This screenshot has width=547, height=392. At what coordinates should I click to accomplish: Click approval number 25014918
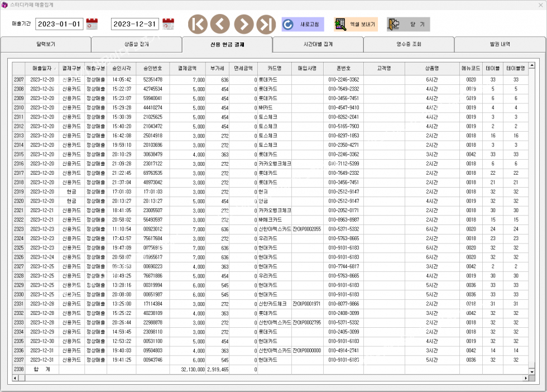pyautogui.click(x=153, y=136)
